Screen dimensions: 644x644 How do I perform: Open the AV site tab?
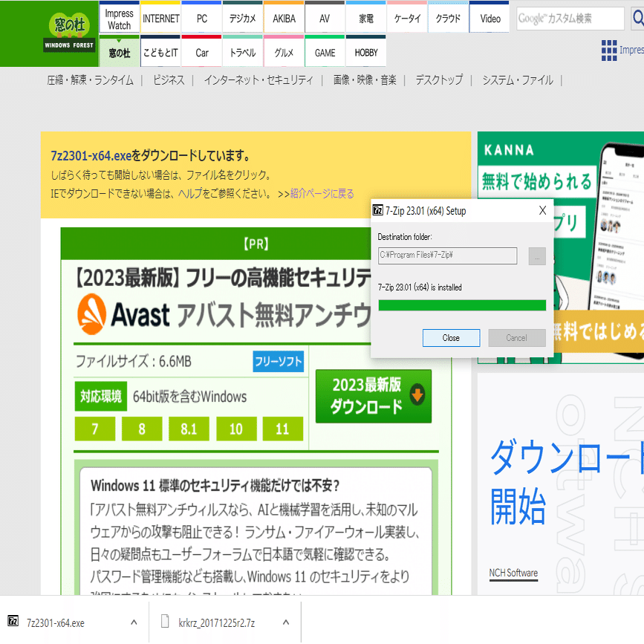pyautogui.click(x=325, y=18)
